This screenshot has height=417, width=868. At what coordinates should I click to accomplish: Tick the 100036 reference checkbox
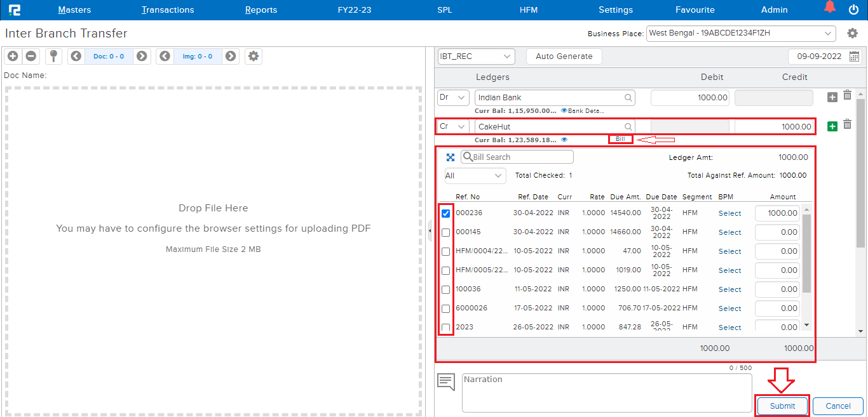click(x=446, y=289)
